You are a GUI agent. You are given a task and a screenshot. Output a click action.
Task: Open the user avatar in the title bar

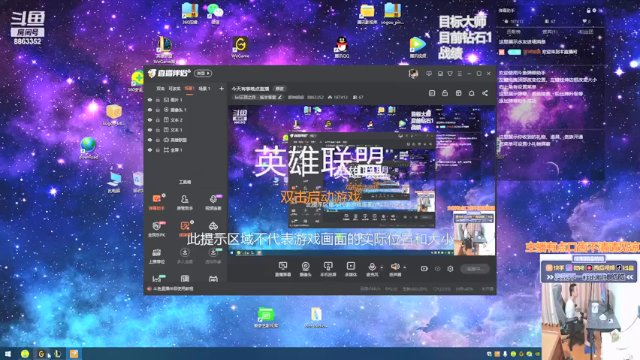pos(413,73)
